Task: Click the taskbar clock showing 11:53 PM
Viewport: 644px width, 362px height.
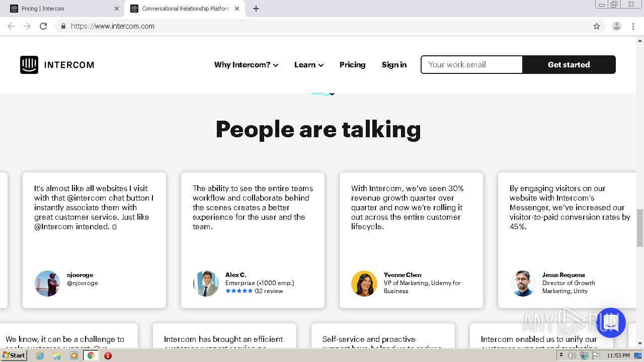Action: [618, 355]
